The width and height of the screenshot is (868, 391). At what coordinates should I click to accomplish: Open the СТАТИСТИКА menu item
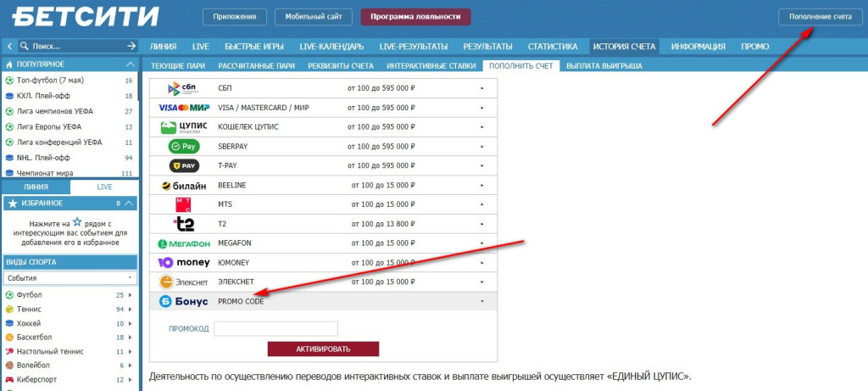553,47
